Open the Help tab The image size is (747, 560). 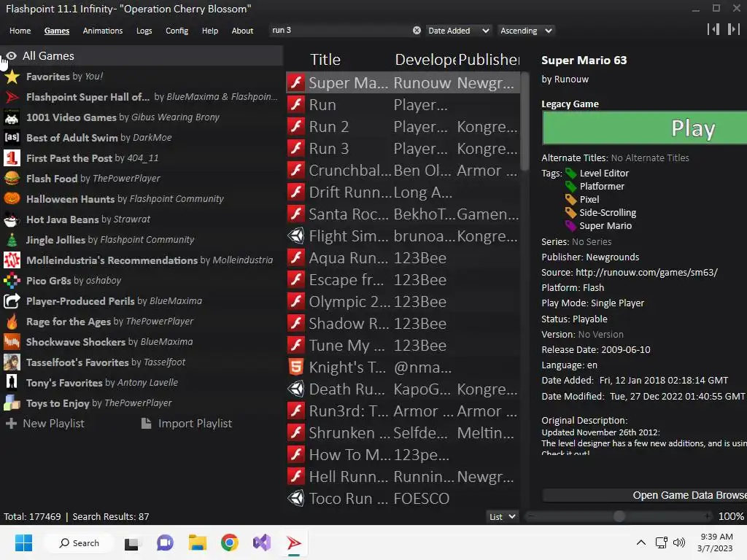[209, 31]
